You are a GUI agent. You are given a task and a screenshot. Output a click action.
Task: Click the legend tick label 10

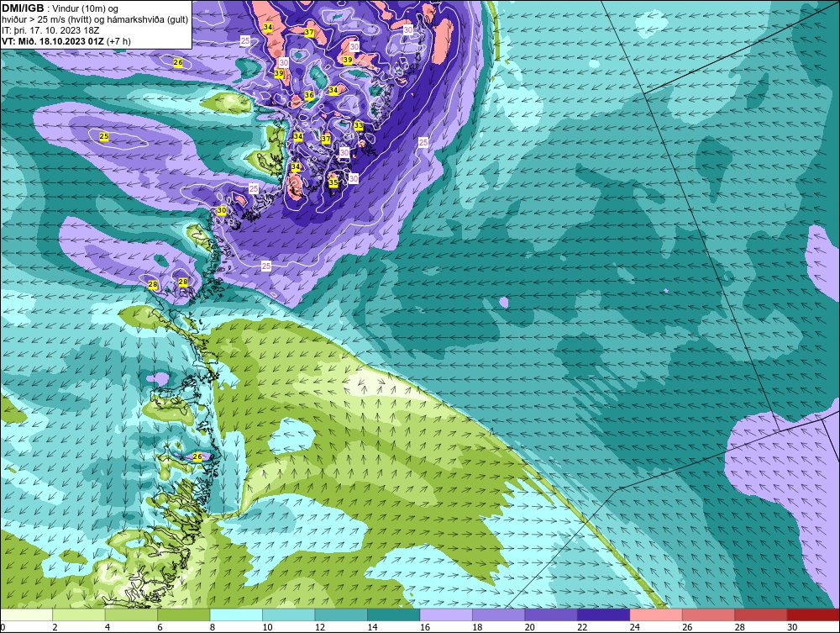click(x=267, y=627)
